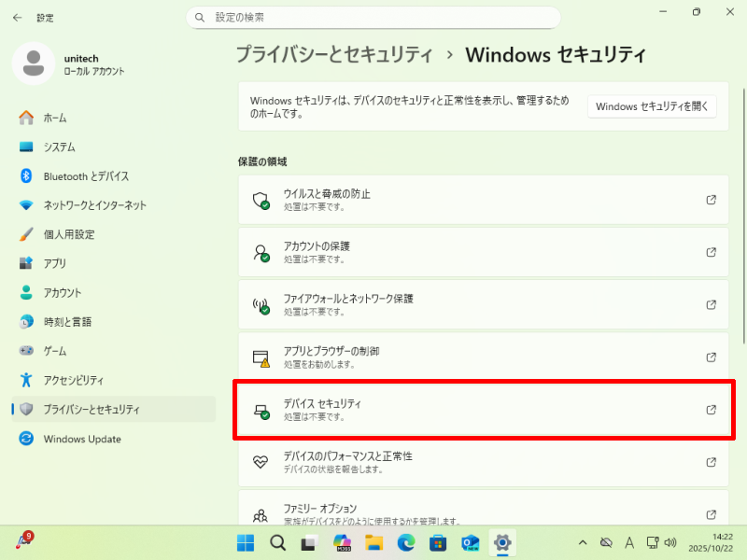Open external link for ウイルスと脅威の防止
Viewport: 747px width, 560px height.
[711, 200]
